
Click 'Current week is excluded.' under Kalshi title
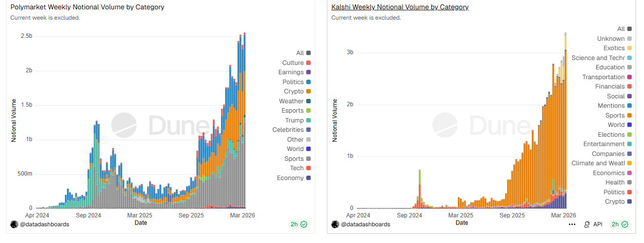pos(366,18)
